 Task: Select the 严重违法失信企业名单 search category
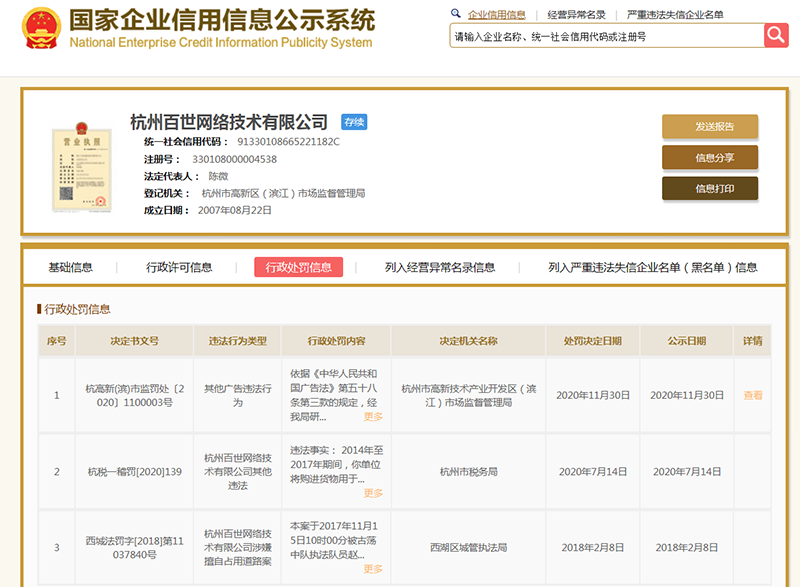pos(675,15)
